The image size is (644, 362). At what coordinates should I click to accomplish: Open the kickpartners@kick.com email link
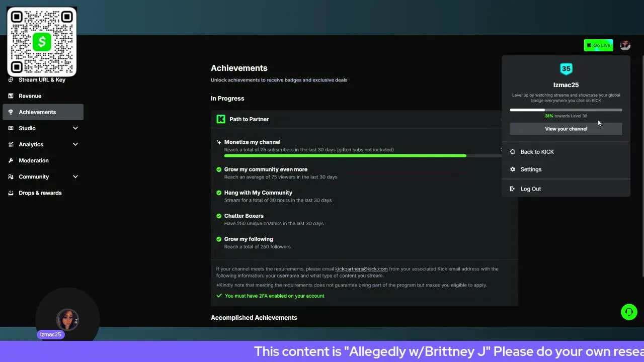click(361, 269)
